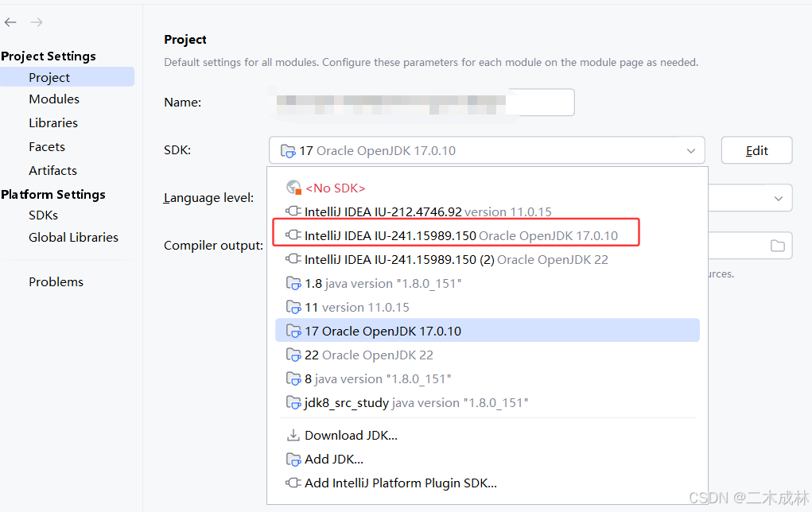Click the Add Plugin SDK plug icon
812x512 pixels.
pos(293,483)
